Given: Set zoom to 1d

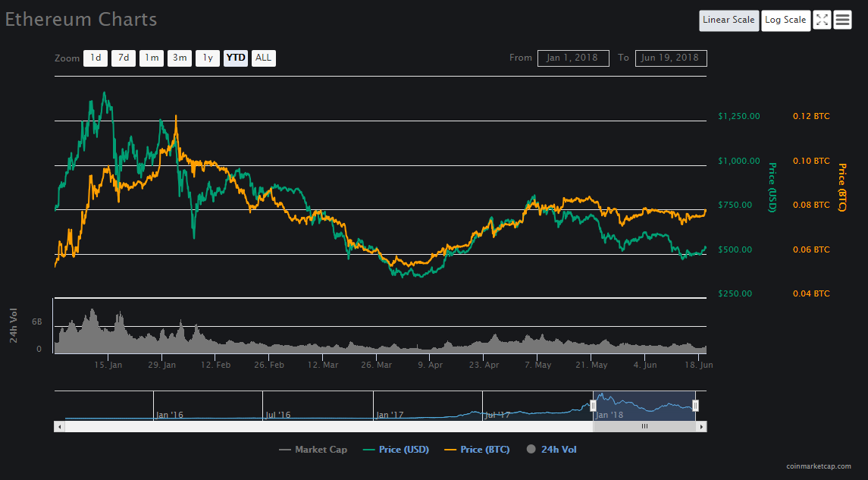Looking at the screenshot, I should point(96,58).
